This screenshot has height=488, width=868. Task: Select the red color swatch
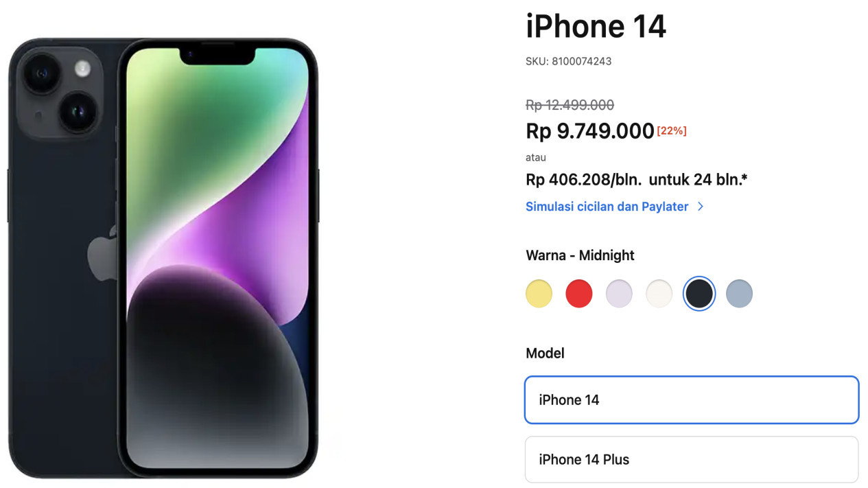[578, 294]
